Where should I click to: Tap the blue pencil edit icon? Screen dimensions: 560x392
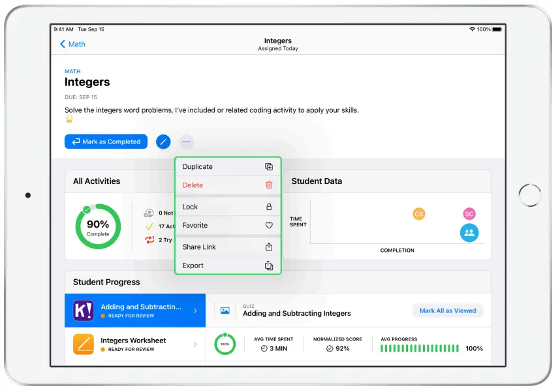point(163,142)
